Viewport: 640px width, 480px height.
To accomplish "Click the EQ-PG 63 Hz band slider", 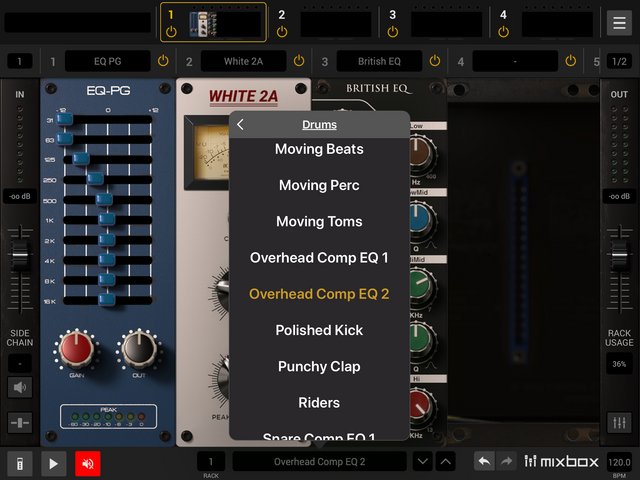I will [x=64, y=139].
